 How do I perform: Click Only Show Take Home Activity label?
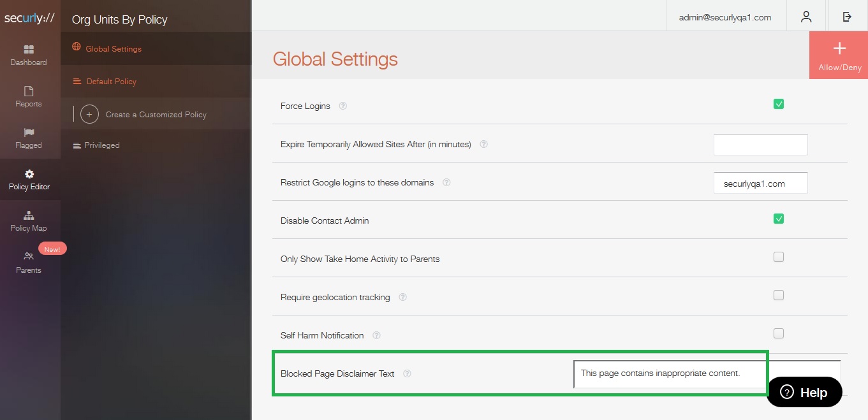coord(360,259)
